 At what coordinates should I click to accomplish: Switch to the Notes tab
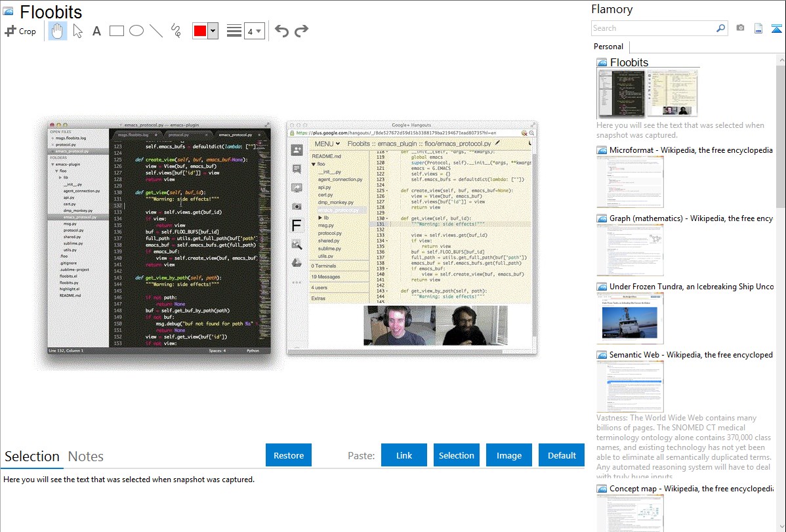click(x=86, y=457)
